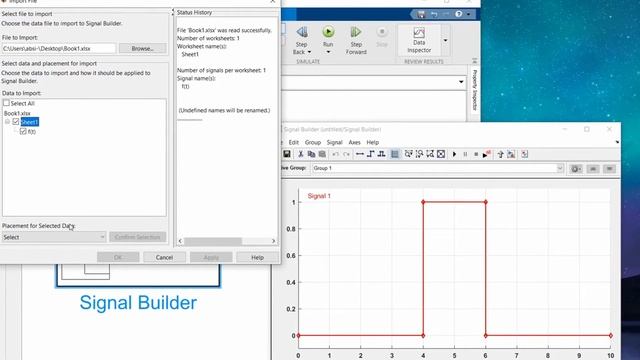Click the third zoom tool icon in Signal Builder toolbar
640x360 pixels.
click(x=430, y=154)
